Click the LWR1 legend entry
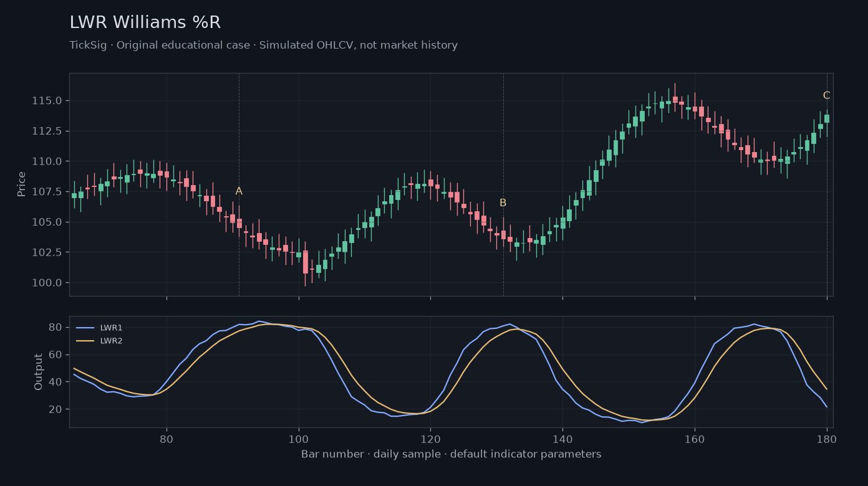This screenshot has width=868, height=486. pos(100,328)
